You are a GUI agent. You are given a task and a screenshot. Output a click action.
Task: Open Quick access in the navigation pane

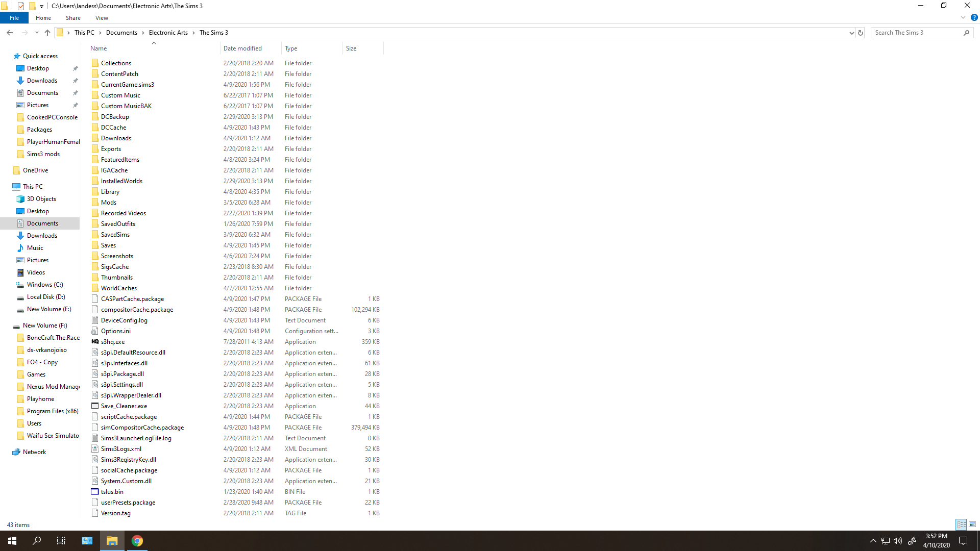pos(40,56)
